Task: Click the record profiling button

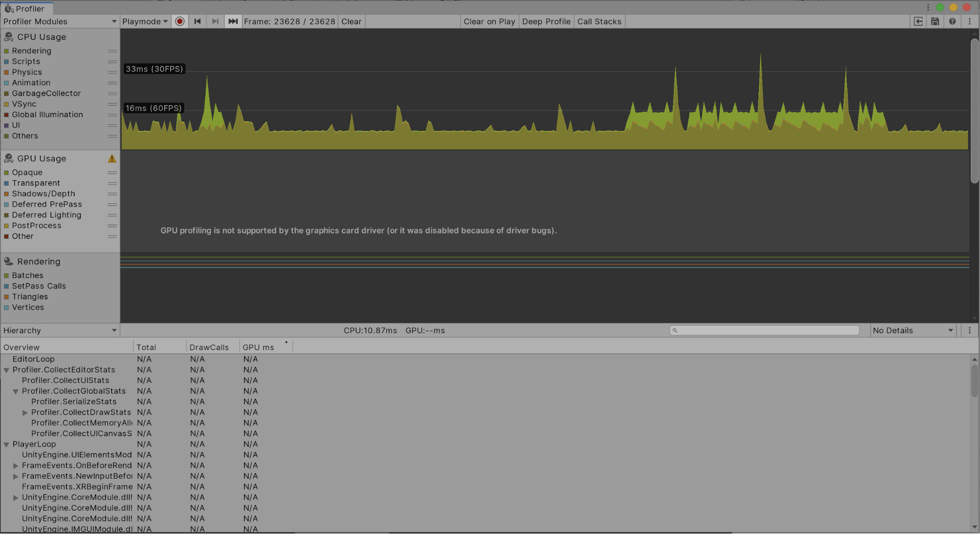Action: pyautogui.click(x=180, y=22)
